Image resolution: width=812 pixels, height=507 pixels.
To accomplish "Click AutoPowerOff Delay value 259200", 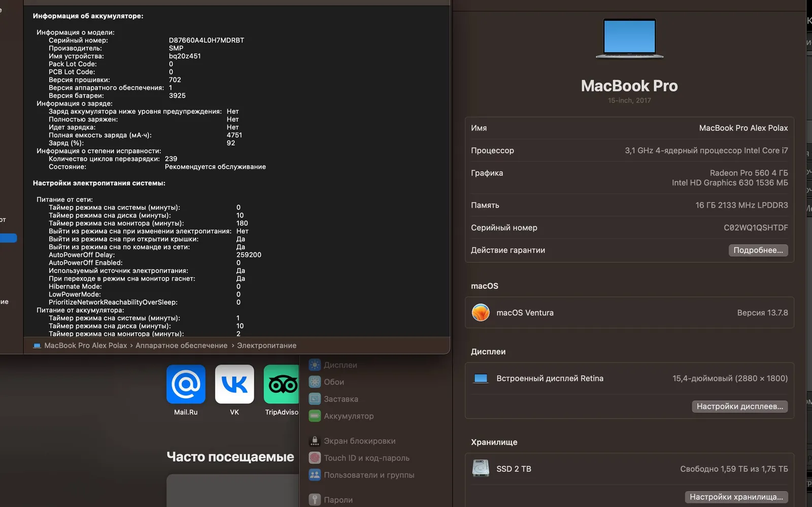I will [249, 255].
